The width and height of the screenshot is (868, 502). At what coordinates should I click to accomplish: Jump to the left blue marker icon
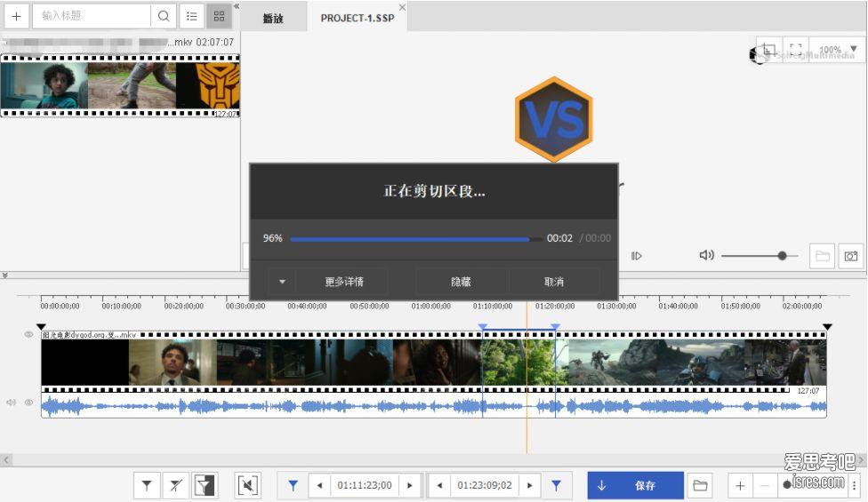pyautogui.click(x=293, y=485)
